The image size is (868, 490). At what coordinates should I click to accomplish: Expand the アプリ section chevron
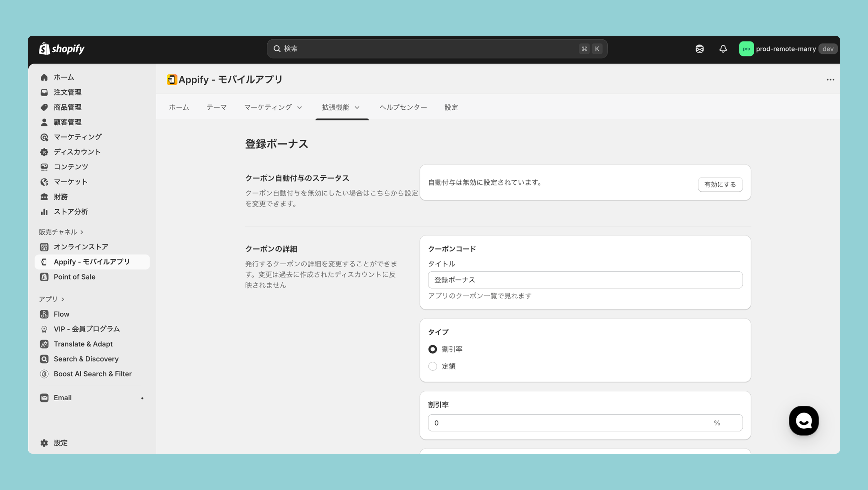(x=63, y=299)
